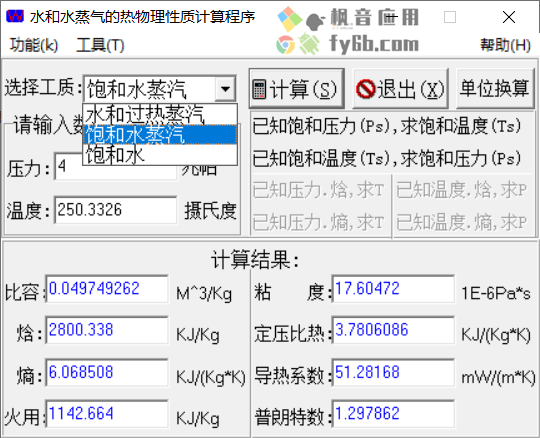Viewport: 540px width, 438px height.
Task: Click the 温度 input field showing 250.3326
Action: [116, 210]
